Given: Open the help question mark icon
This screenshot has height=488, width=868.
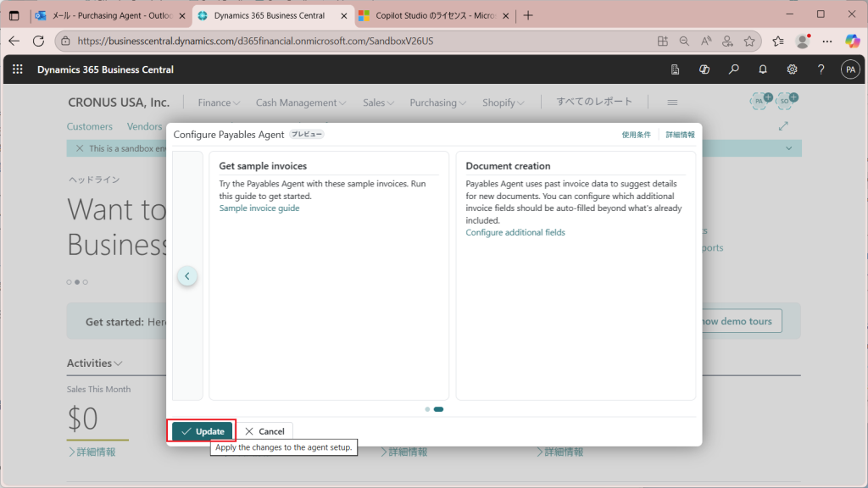Looking at the screenshot, I should [821, 69].
